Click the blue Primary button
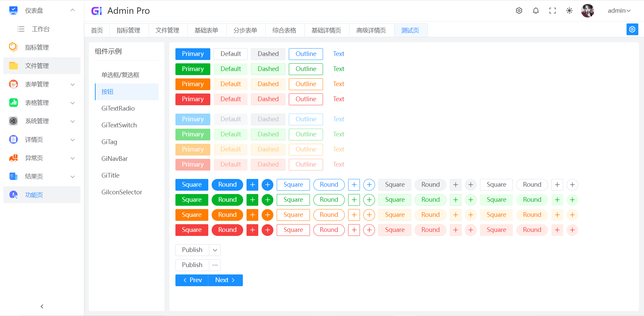The width and height of the screenshot is (644, 316). point(193,54)
